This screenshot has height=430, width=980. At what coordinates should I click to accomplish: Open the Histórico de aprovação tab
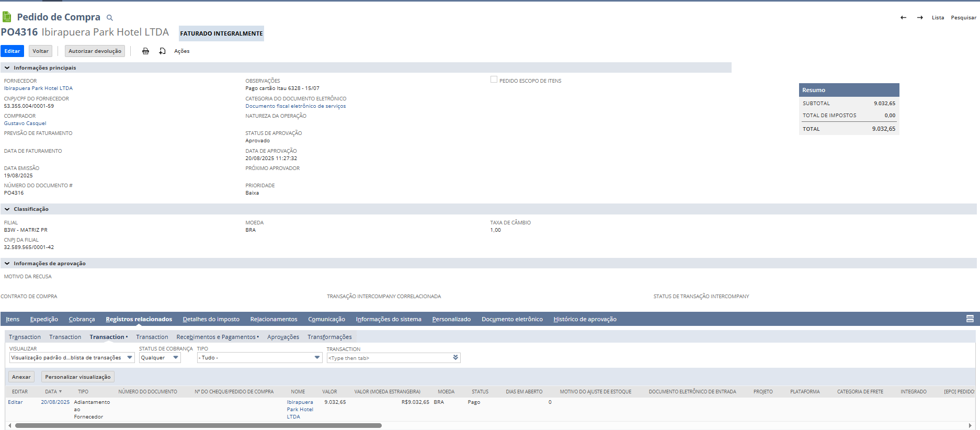click(585, 319)
